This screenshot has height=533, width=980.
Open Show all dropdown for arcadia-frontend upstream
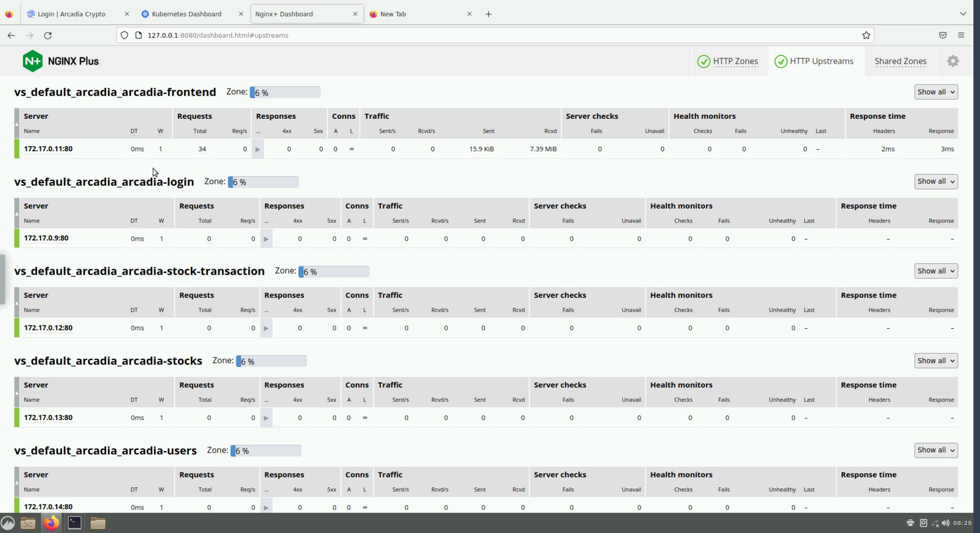tap(936, 92)
